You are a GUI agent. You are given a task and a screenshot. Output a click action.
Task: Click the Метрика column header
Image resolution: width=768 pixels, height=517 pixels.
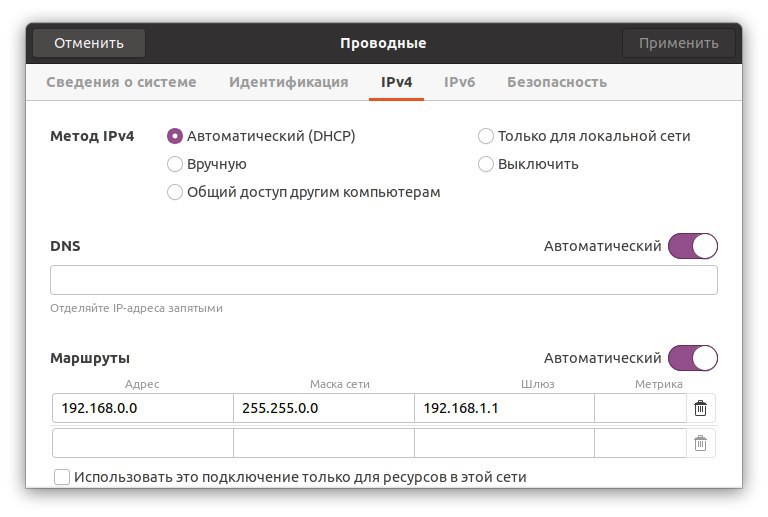point(658,384)
